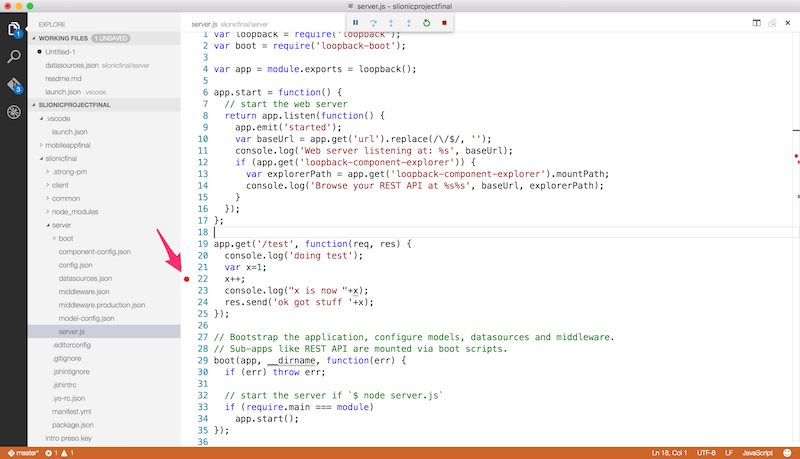
Task: Click the 1 UNSAVED badge
Action: click(111, 38)
